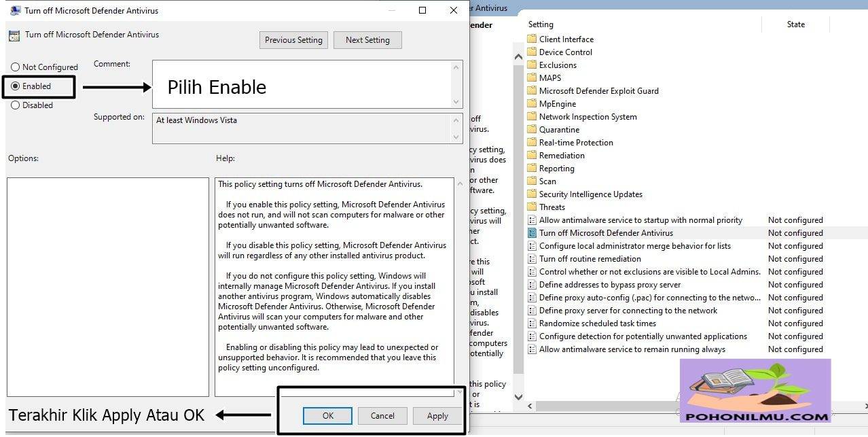The image size is (868, 437).
Task: Select the Enabled radio button
Action: coord(16,86)
